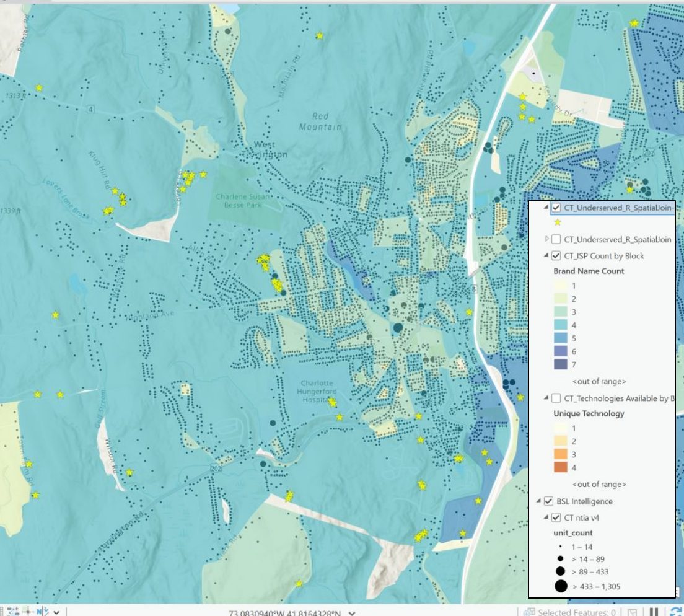This screenshot has width=684, height=616.
Task: Click the grid crosshair icon in status bar
Action: coord(28,612)
